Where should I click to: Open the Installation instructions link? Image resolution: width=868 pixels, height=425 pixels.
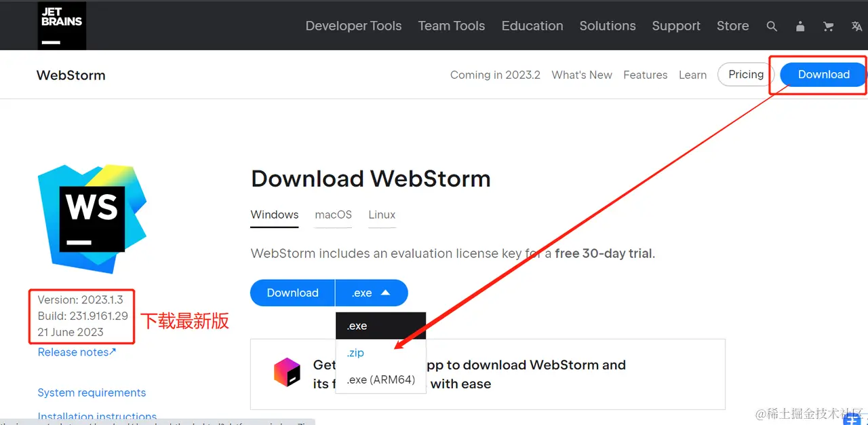[97, 417]
